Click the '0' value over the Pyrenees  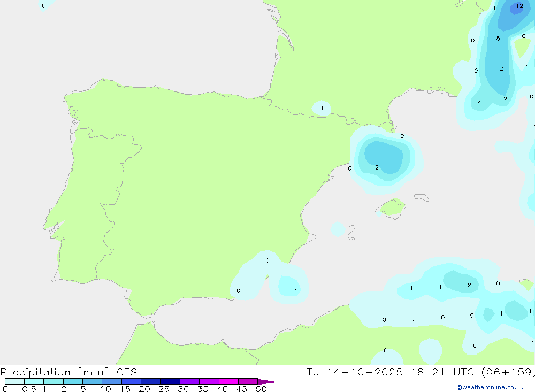coord(321,108)
